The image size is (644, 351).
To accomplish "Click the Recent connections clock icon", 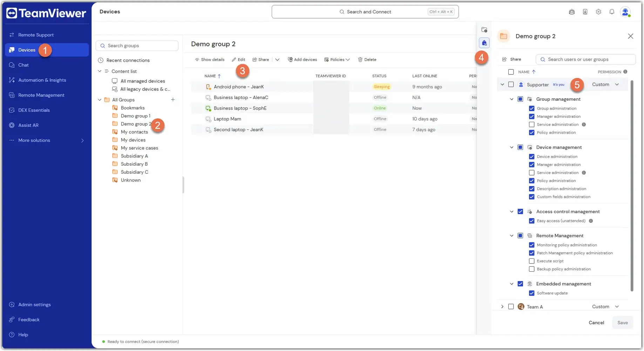I will [x=101, y=60].
